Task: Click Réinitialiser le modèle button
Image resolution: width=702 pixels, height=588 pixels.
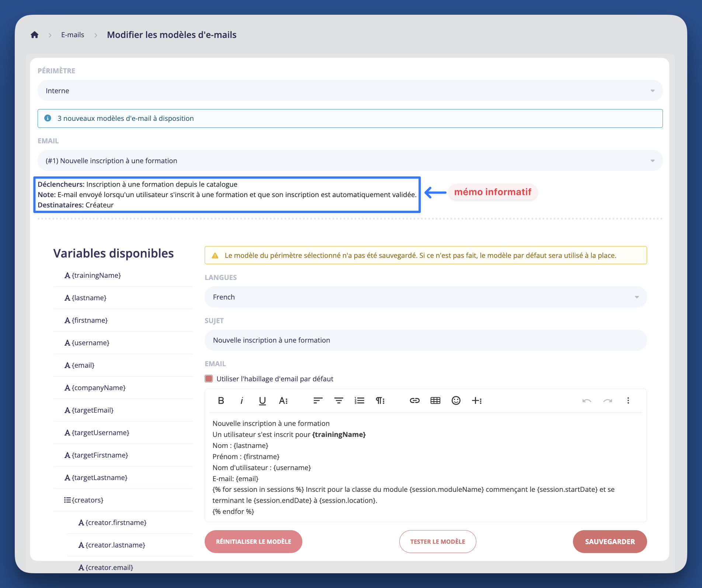Action: pos(253,542)
